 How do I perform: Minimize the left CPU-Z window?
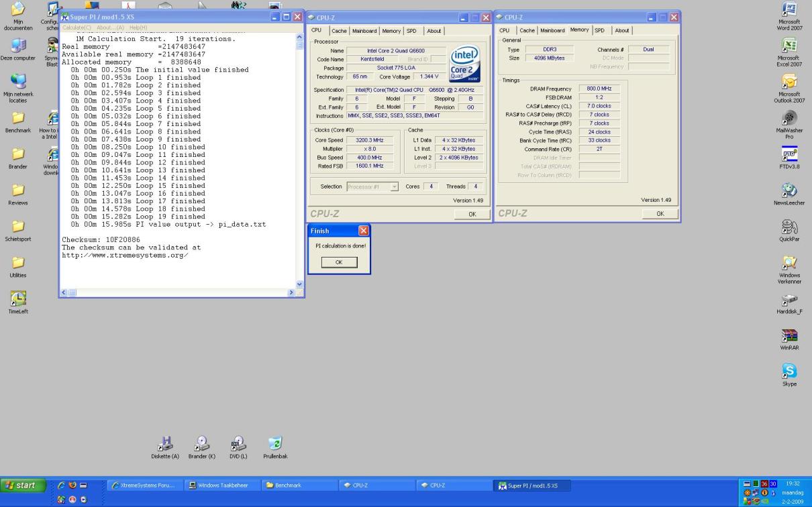[x=464, y=17]
